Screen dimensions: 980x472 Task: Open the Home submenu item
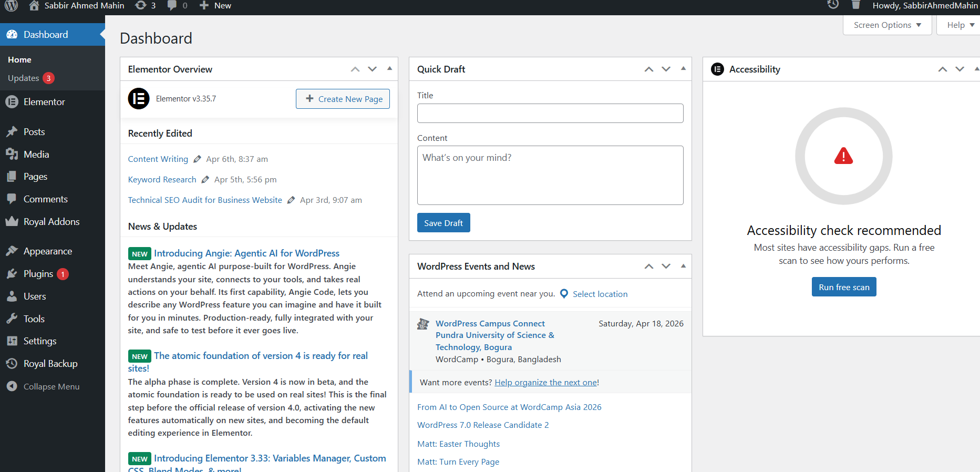(x=19, y=59)
